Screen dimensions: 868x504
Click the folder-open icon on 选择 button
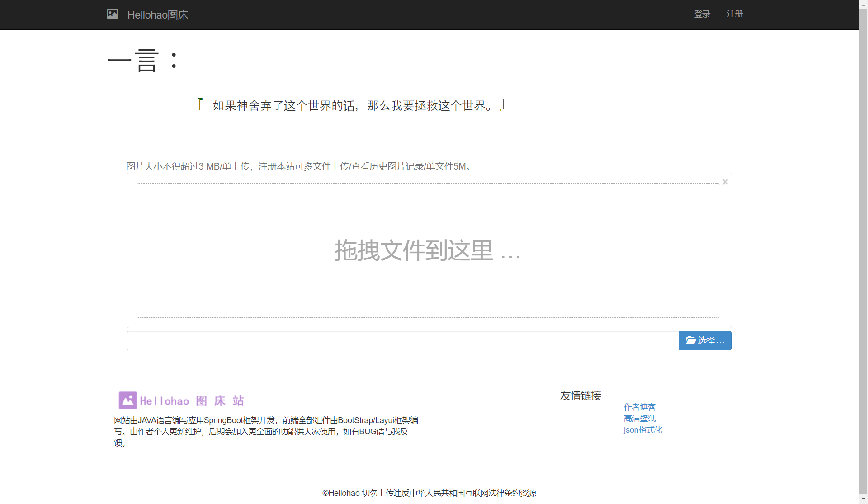point(691,340)
